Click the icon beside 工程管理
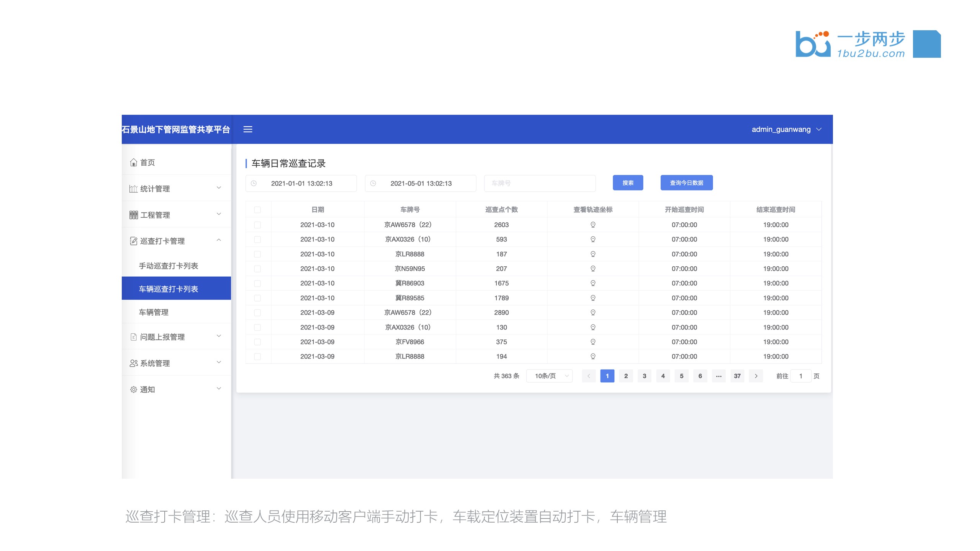The width and height of the screenshot is (980, 551). pyautogui.click(x=133, y=215)
